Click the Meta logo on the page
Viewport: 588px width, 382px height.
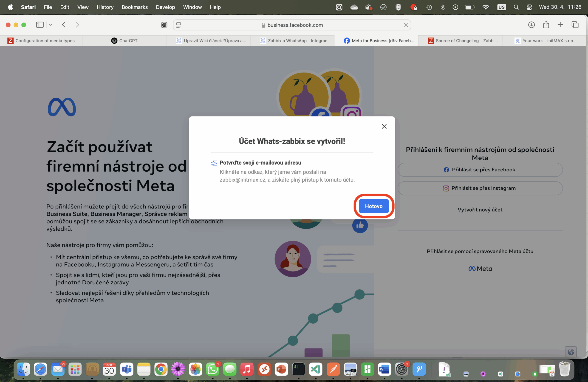click(62, 107)
